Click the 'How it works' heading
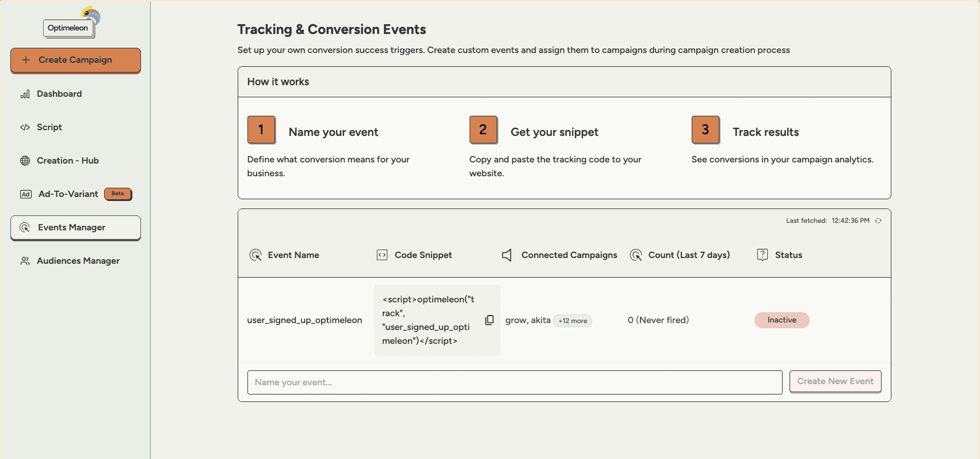This screenshot has width=980, height=459. point(278,82)
